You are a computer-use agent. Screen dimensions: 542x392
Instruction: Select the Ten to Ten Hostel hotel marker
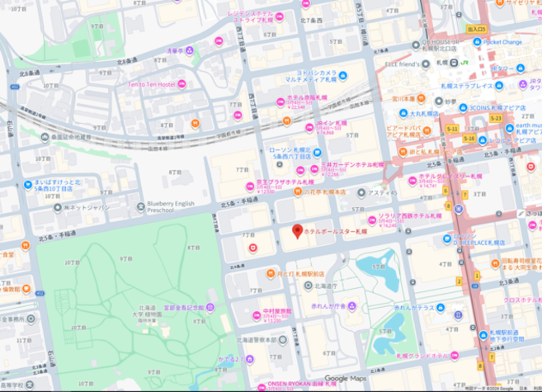(x=181, y=83)
